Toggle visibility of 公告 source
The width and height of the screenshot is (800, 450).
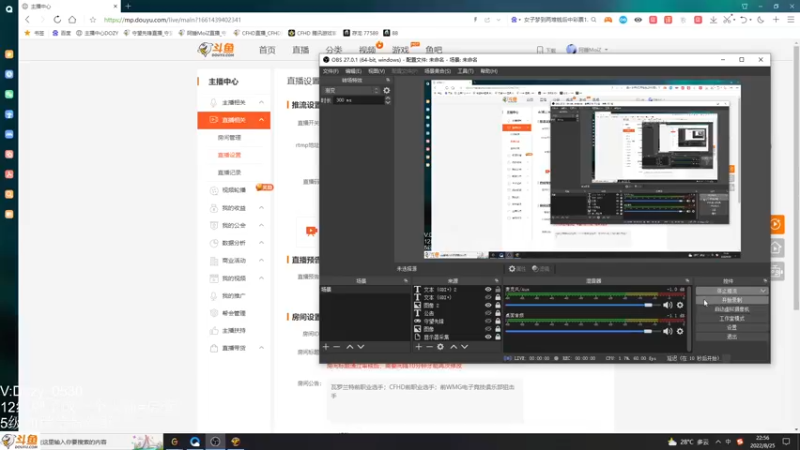point(488,313)
